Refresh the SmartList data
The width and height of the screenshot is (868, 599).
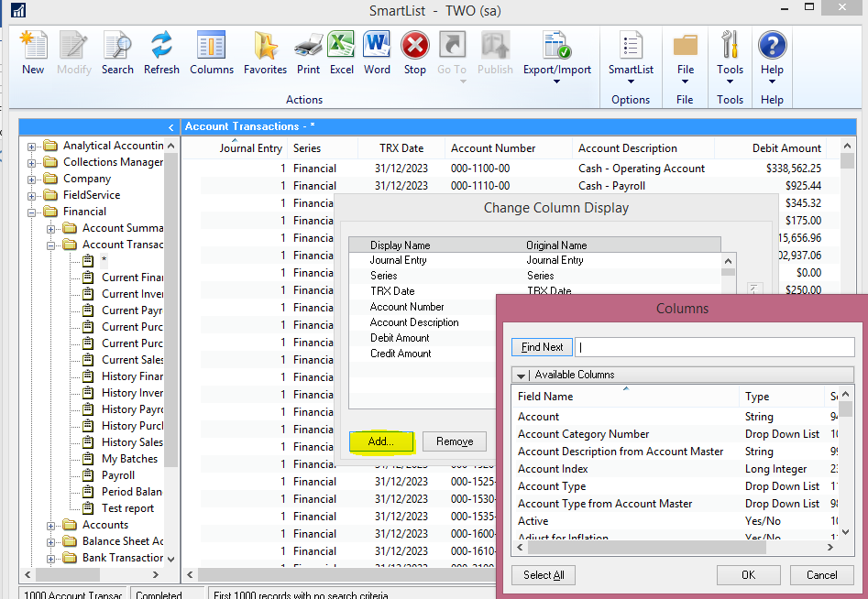161,52
